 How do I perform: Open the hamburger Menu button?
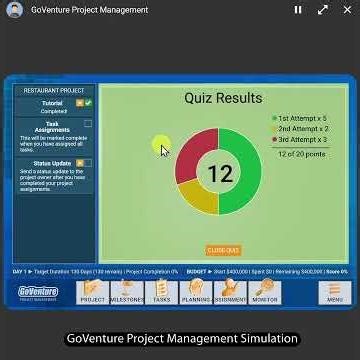tap(335, 293)
